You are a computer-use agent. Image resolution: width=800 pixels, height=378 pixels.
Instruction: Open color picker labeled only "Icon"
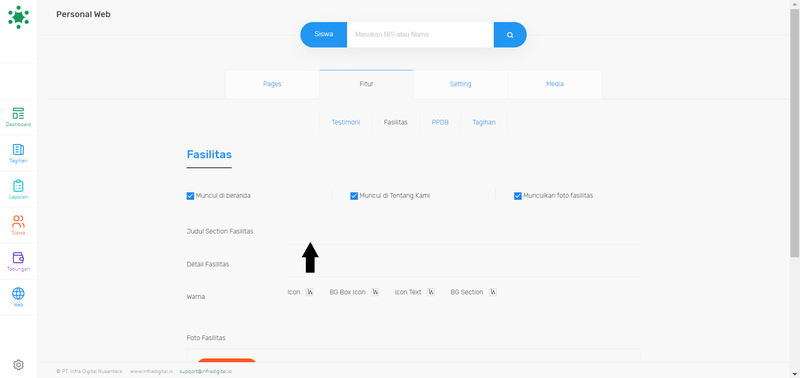pos(310,292)
